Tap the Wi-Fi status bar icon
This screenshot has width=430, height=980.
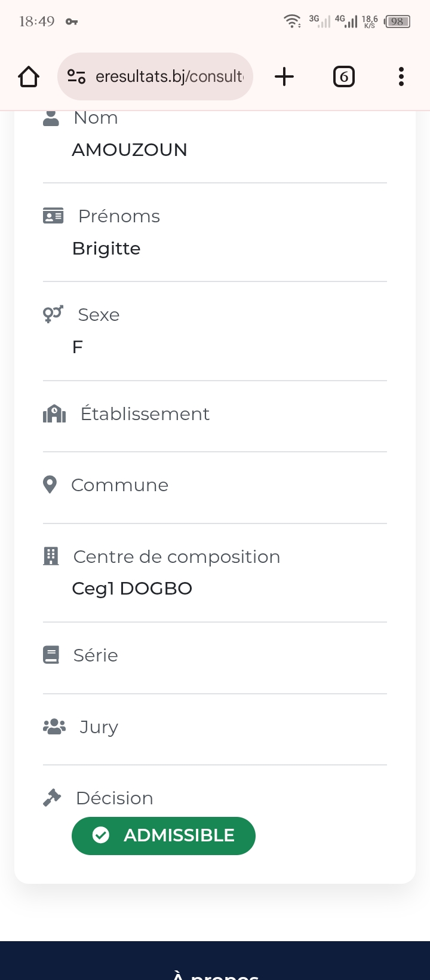292,22
